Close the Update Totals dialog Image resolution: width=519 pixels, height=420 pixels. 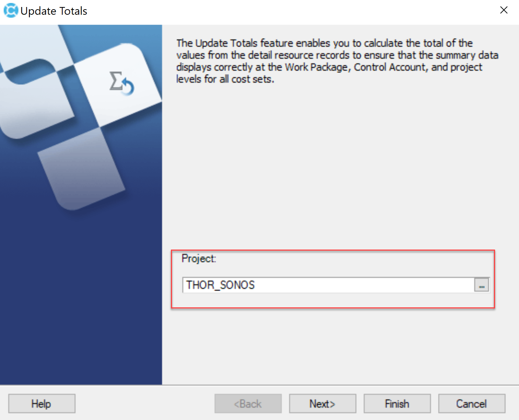[x=504, y=10]
